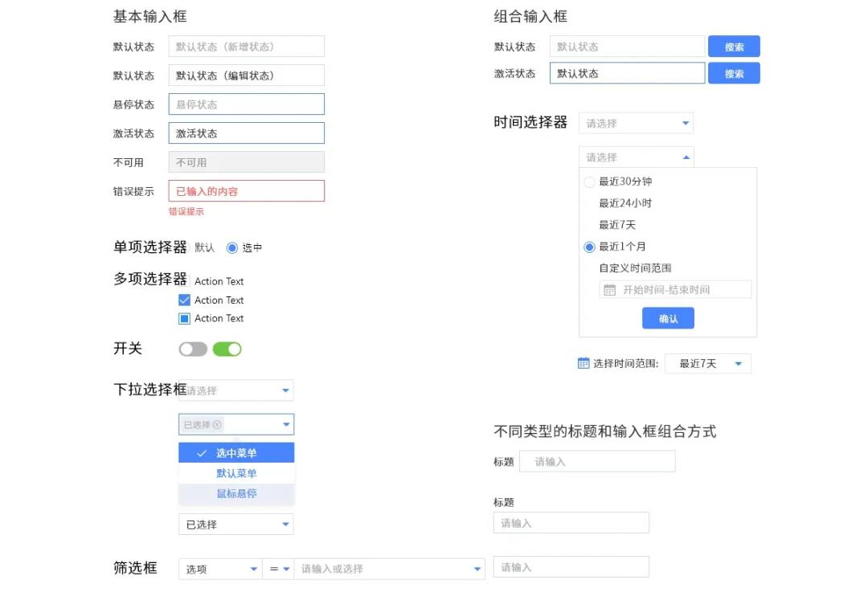Collapse the open time picker using up arrow
868x592 pixels.
[x=686, y=157]
